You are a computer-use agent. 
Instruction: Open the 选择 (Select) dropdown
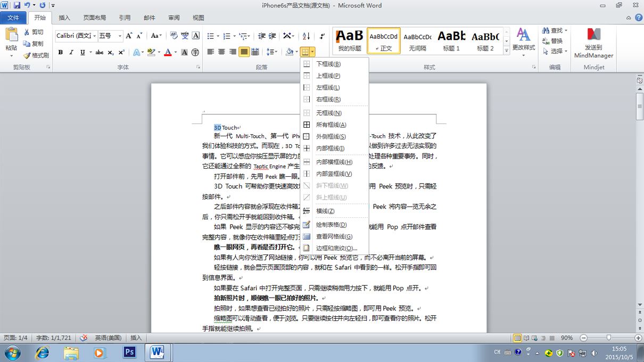[x=555, y=51]
